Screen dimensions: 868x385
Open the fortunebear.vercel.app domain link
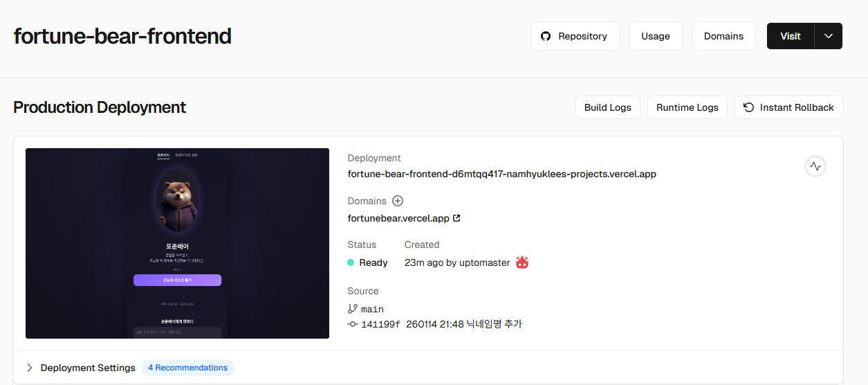398,218
